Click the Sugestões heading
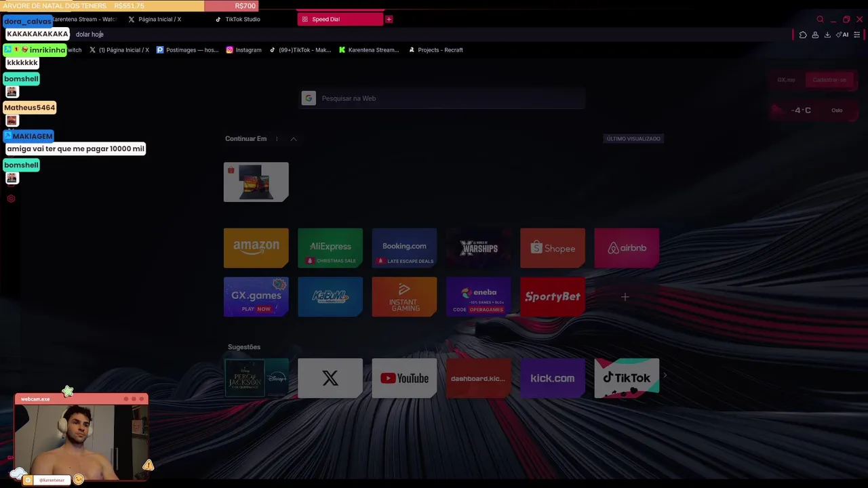 244,347
